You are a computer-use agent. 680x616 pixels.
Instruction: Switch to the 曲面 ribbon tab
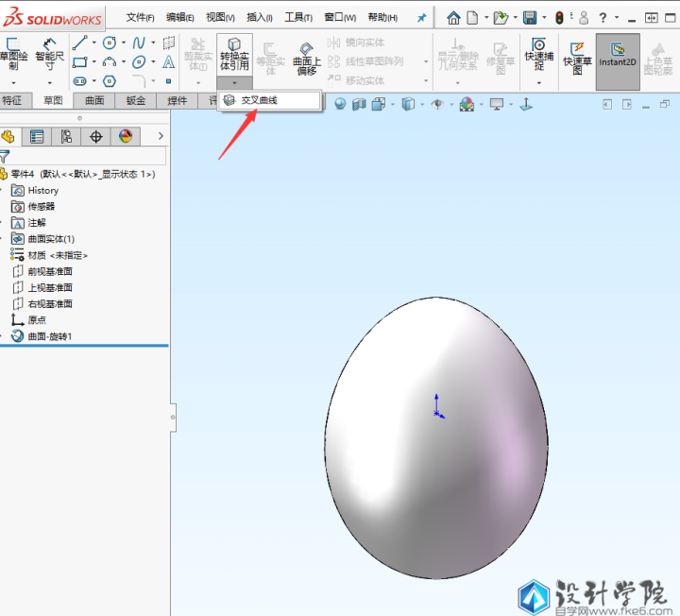pos(94,100)
